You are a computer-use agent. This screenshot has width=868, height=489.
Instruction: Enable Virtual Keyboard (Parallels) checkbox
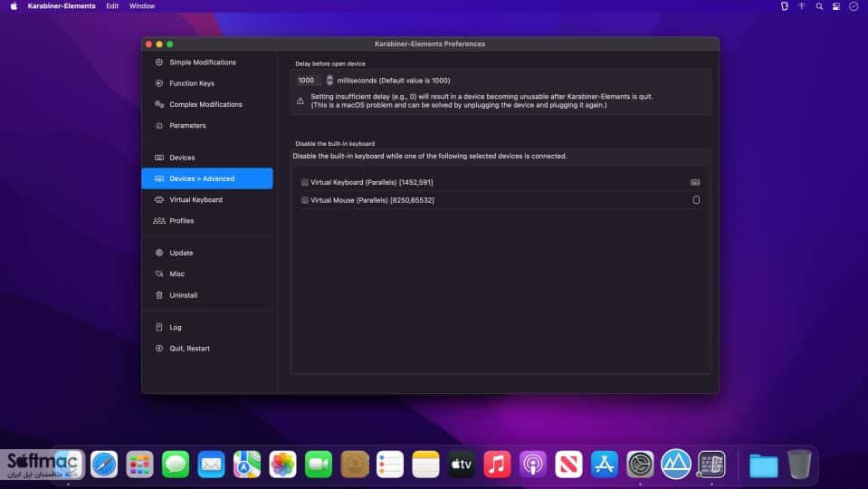tap(304, 182)
